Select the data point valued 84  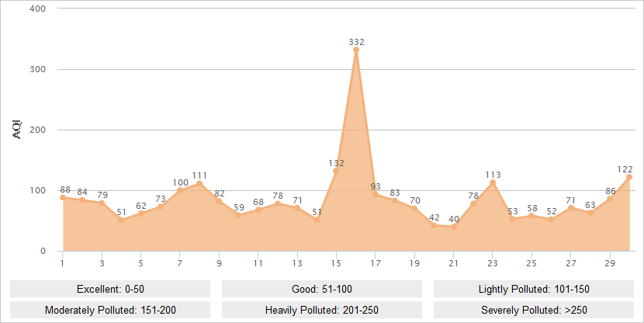pyautogui.click(x=82, y=200)
